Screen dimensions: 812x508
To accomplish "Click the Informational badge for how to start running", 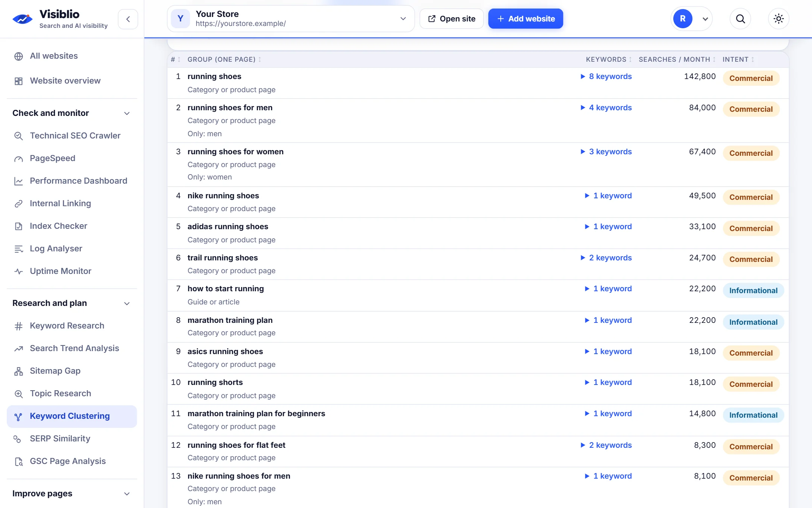I will pyautogui.click(x=753, y=291).
